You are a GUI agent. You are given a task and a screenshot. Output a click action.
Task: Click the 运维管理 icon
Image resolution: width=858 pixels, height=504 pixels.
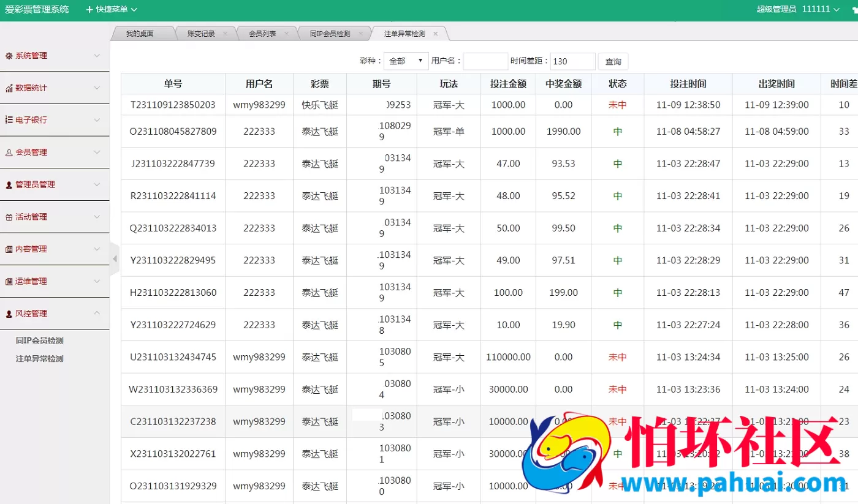click(x=9, y=282)
